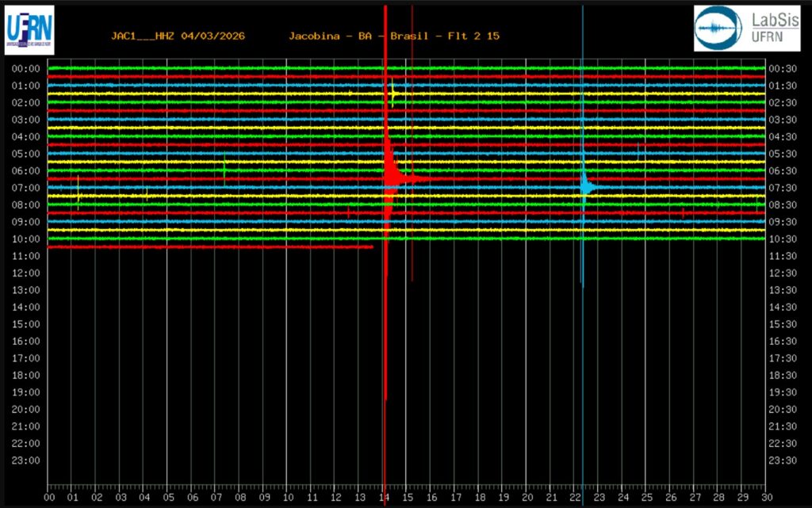Click the 10:30 label on right axis

point(783,239)
